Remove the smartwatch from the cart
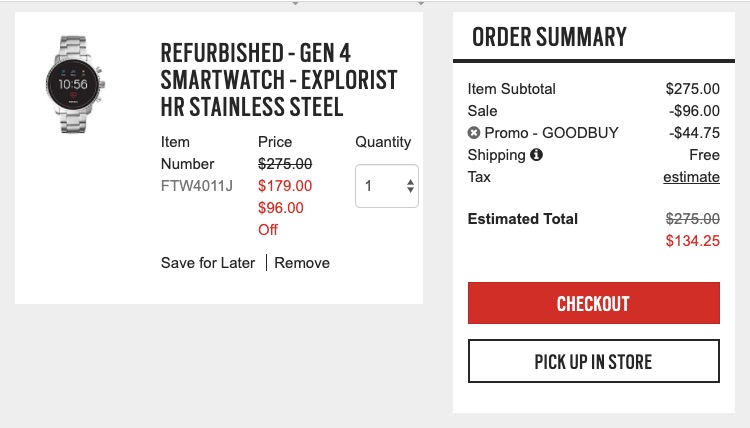The image size is (750, 428). [302, 263]
